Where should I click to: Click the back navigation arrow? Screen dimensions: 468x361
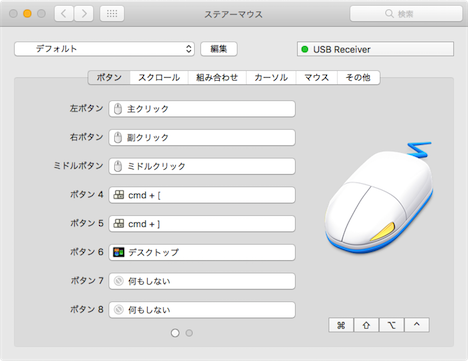tap(64, 14)
